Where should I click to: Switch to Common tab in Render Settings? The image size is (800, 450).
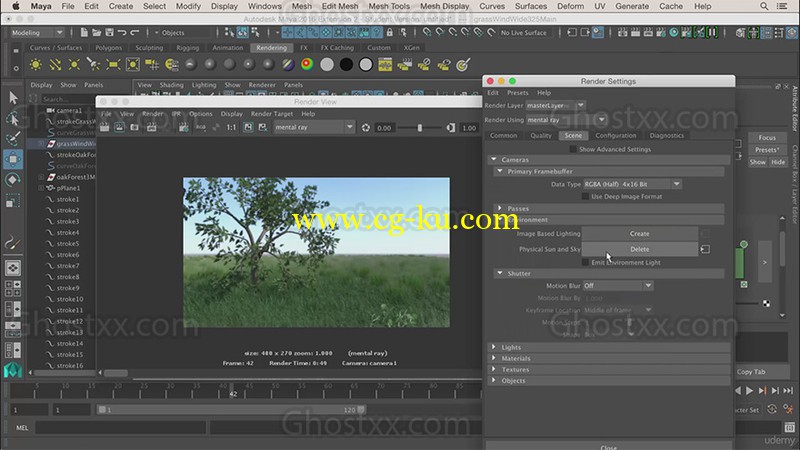coord(504,135)
